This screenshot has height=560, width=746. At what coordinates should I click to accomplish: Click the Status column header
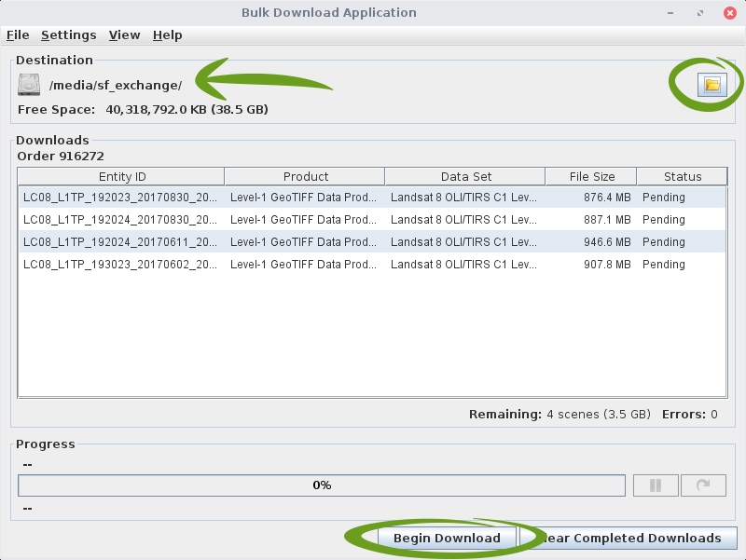tap(682, 176)
